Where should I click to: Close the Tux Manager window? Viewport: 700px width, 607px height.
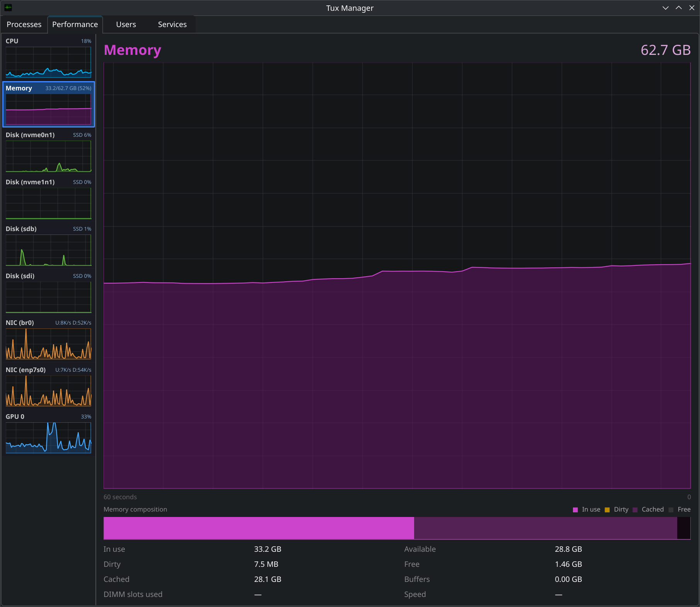[692, 8]
